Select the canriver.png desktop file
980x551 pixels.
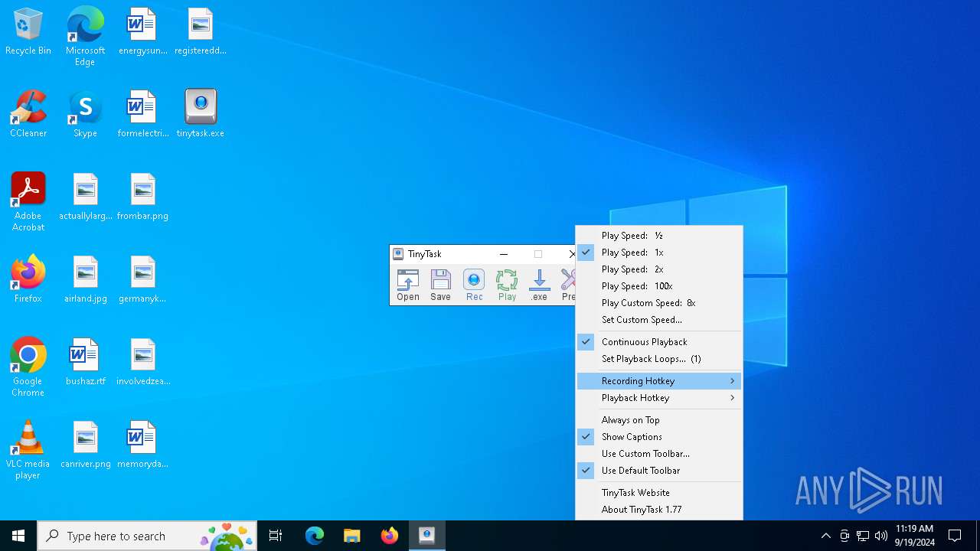[85, 445]
